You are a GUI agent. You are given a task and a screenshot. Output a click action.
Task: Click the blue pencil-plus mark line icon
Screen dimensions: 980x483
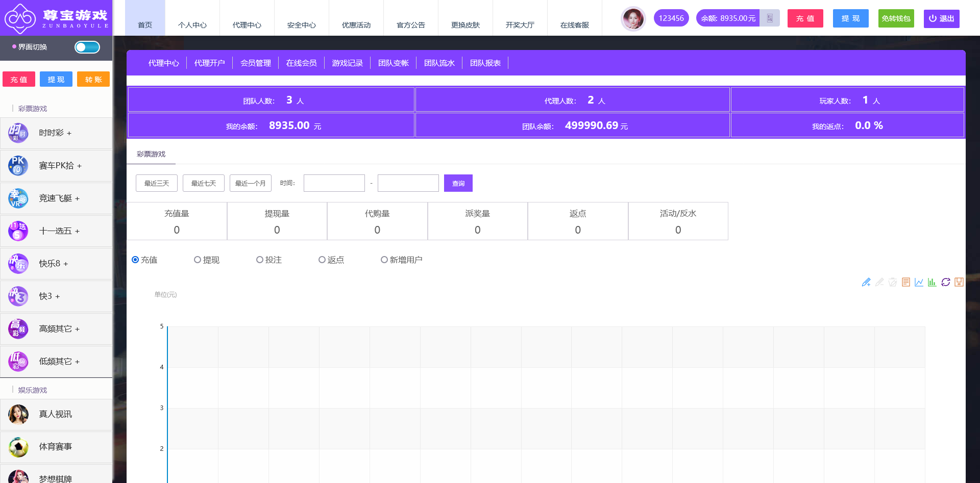[x=866, y=282]
